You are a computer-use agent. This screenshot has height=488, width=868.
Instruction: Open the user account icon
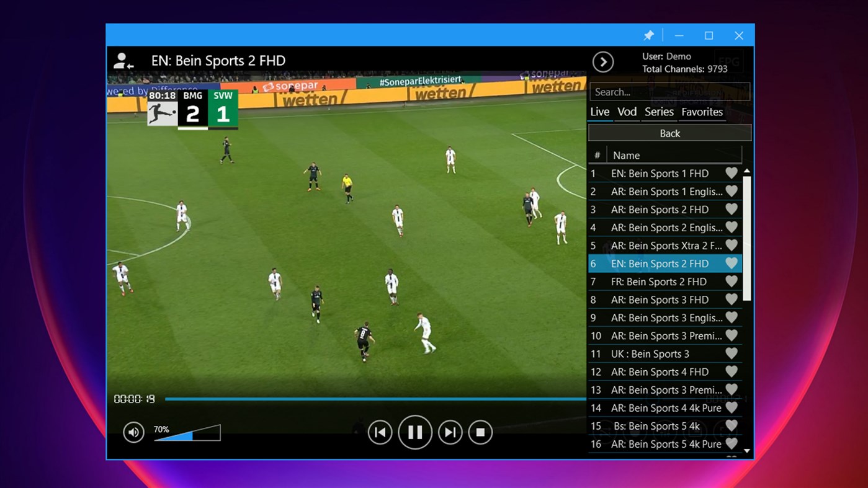tap(122, 60)
